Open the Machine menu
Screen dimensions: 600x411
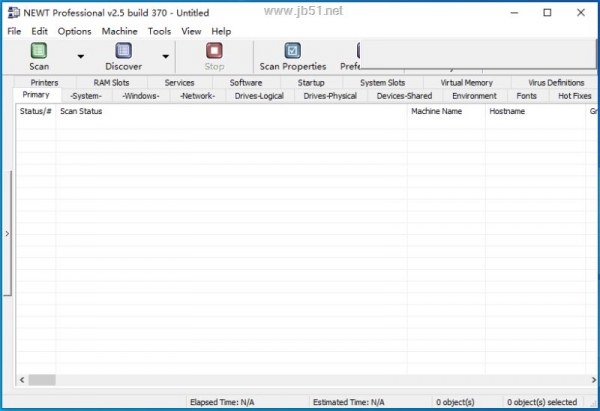tap(119, 31)
